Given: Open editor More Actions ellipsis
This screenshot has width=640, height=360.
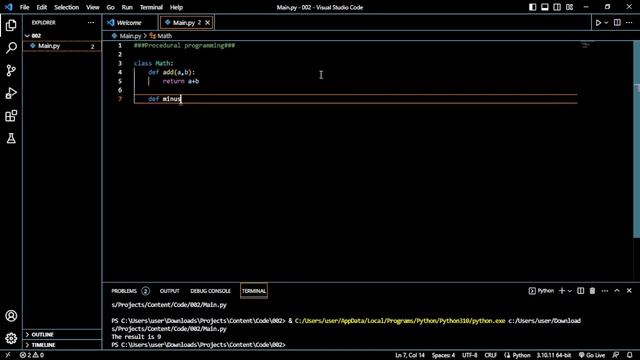Looking at the screenshot, I should [629, 23].
